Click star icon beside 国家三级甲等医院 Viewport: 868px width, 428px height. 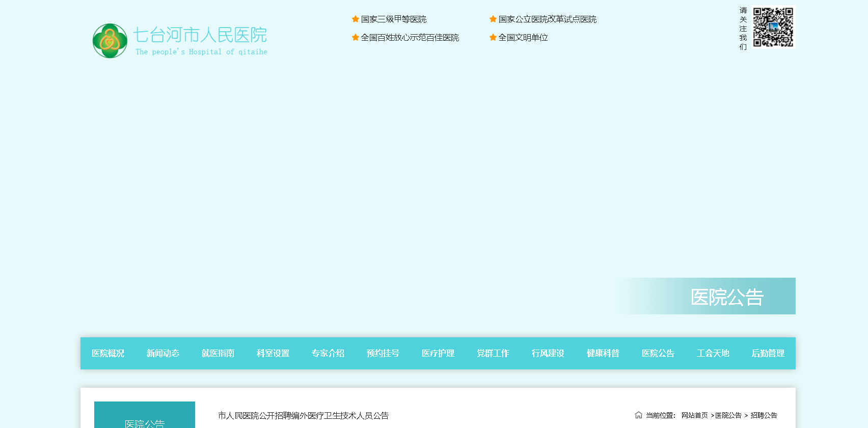coord(356,19)
